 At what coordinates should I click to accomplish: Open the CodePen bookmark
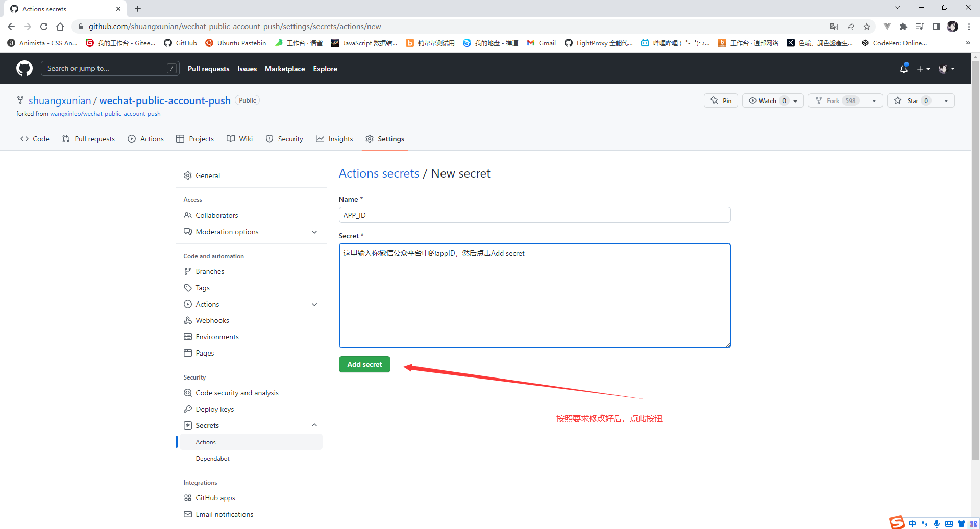[x=894, y=43]
